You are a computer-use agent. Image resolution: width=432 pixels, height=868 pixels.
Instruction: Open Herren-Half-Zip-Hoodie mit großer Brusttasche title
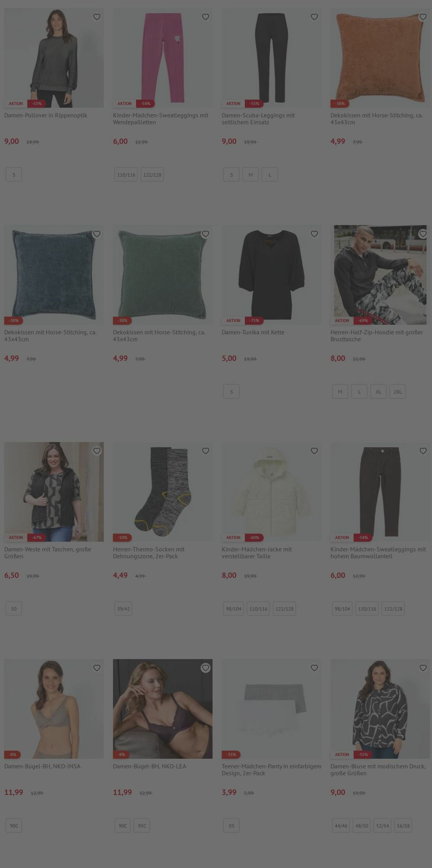(377, 336)
